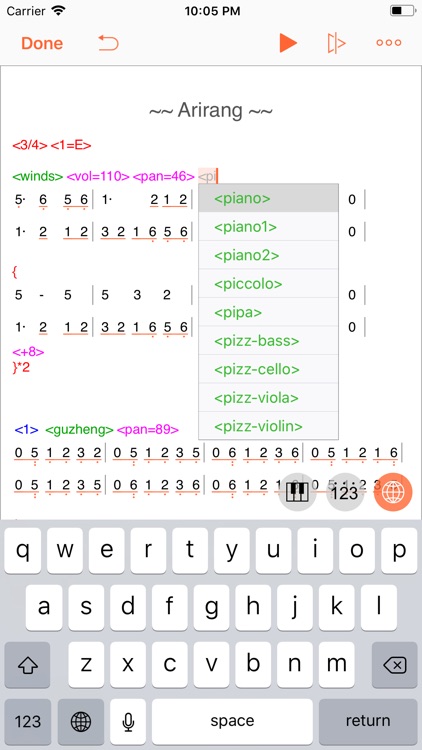Tap the m key
The width and height of the screenshot is (422, 750).
pos(336,665)
